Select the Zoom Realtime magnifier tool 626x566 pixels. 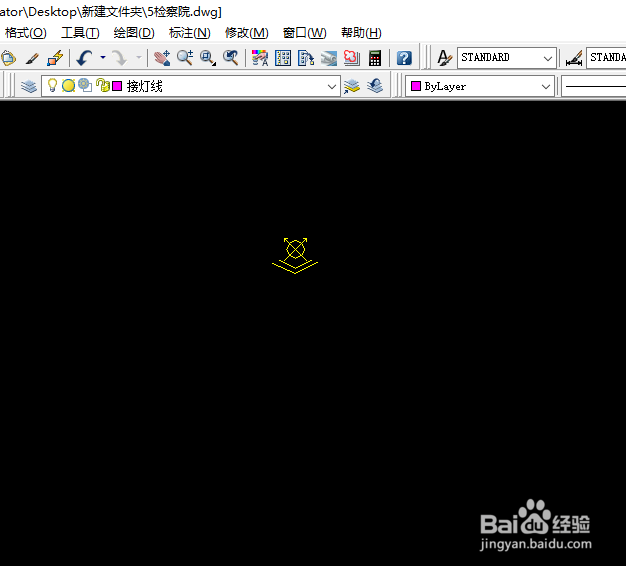click(185, 58)
